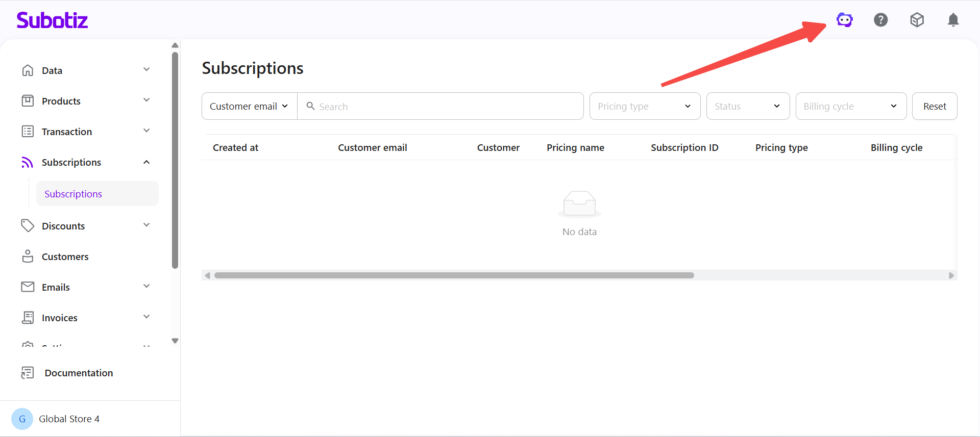Image resolution: width=980 pixels, height=437 pixels.
Task: Click the horizontal table scrollbar
Action: (453, 275)
